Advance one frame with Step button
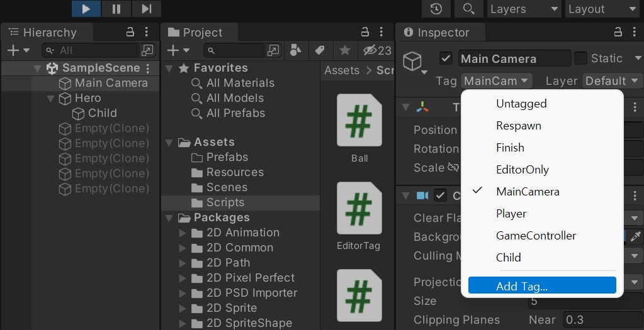The height and width of the screenshot is (330, 644). [x=147, y=9]
